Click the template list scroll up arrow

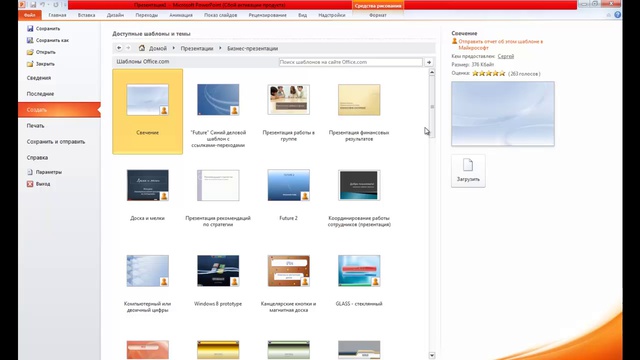coord(432,72)
